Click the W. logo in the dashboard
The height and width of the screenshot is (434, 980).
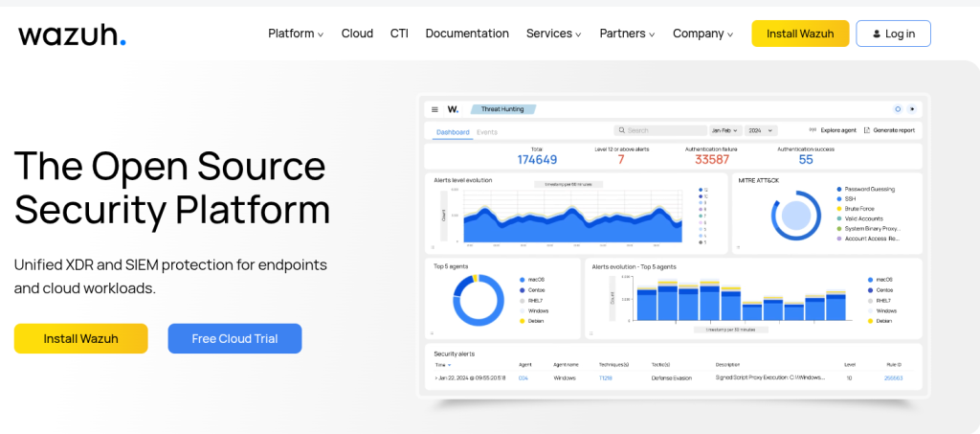coord(453,110)
